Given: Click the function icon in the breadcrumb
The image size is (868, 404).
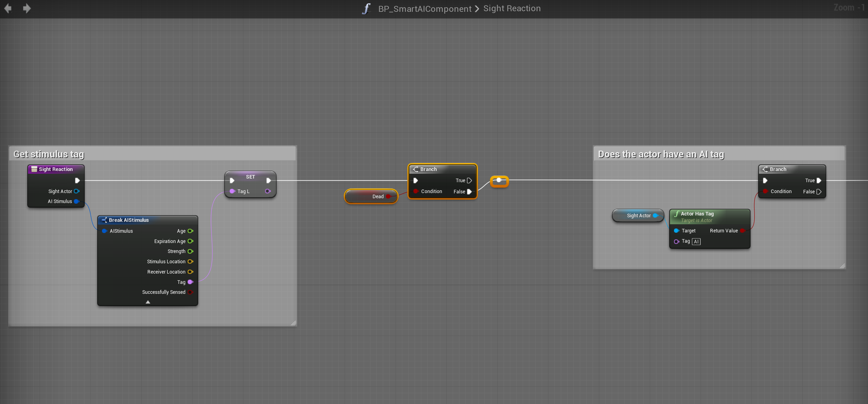Looking at the screenshot, I should tap(366, 8).
